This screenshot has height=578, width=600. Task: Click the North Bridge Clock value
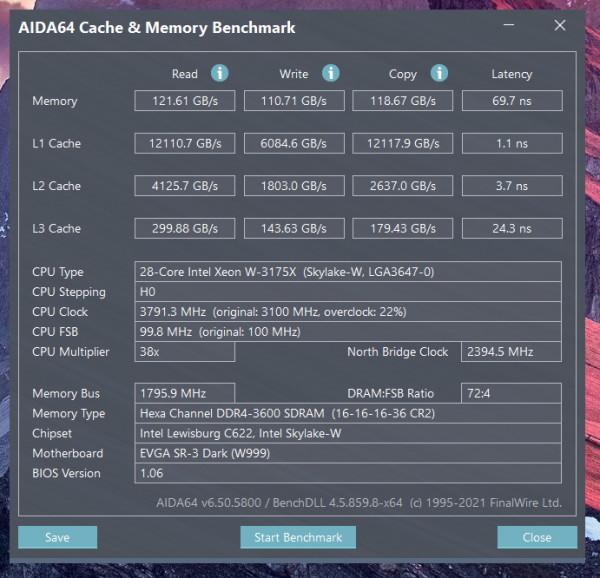click(x=511, y=352)
